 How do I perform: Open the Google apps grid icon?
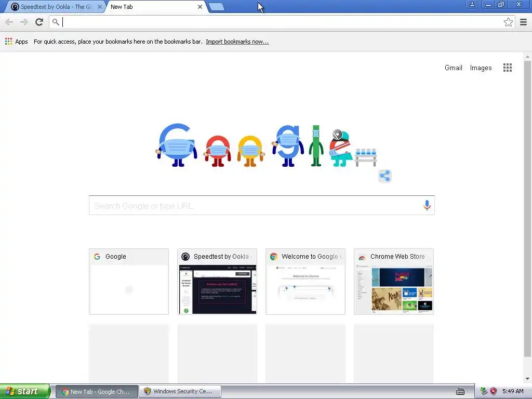pos(507,68)
